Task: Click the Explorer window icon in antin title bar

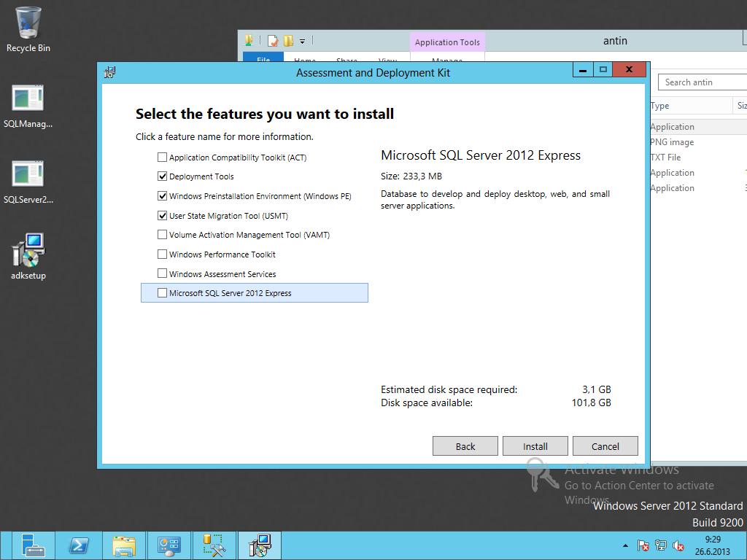Action: (x=249, y=41)
